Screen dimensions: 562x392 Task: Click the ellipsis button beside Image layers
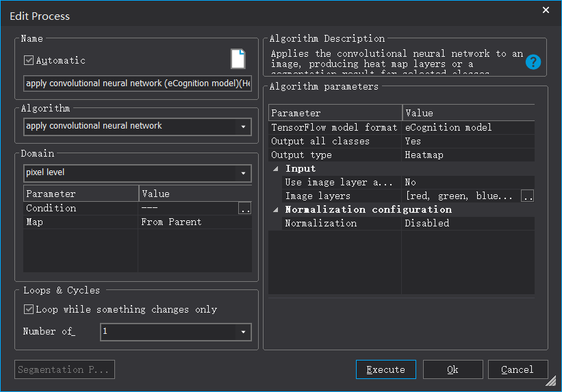point(527,196)
